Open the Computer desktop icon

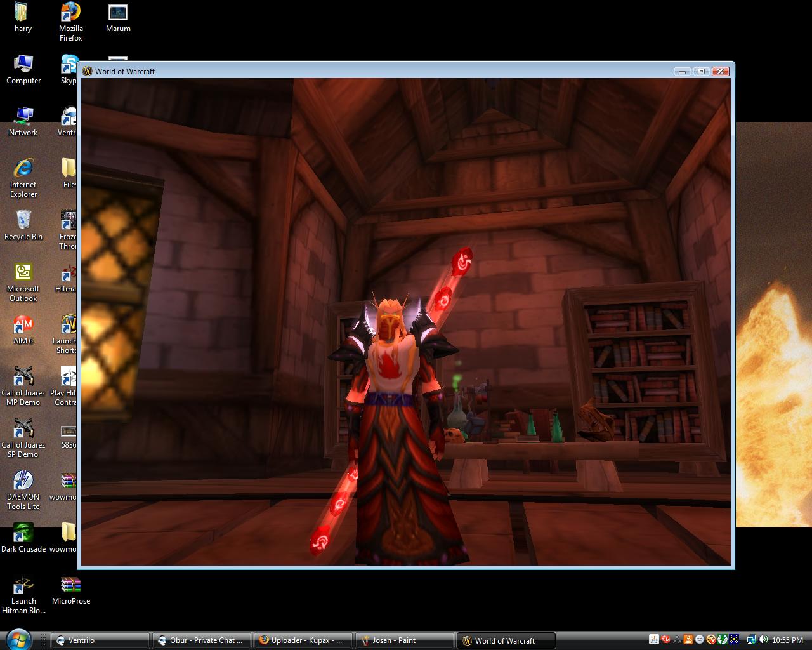[x=23, y=69]
